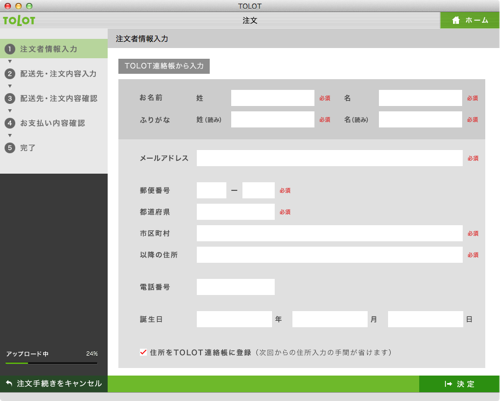Open the birthday 月 month field
This screenshot has height=401, width=500.
(x=330, y=319)
